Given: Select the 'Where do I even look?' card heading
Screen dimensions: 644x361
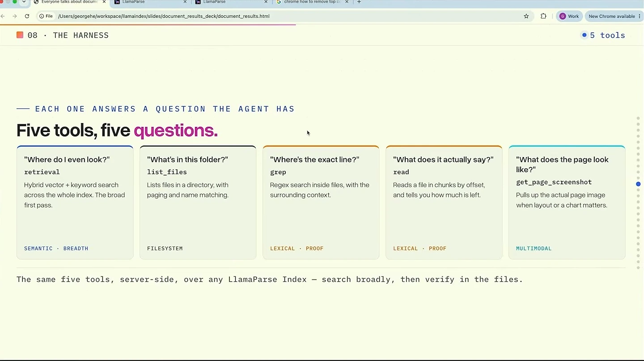Looking at the screenshot, I should point(67,160).
